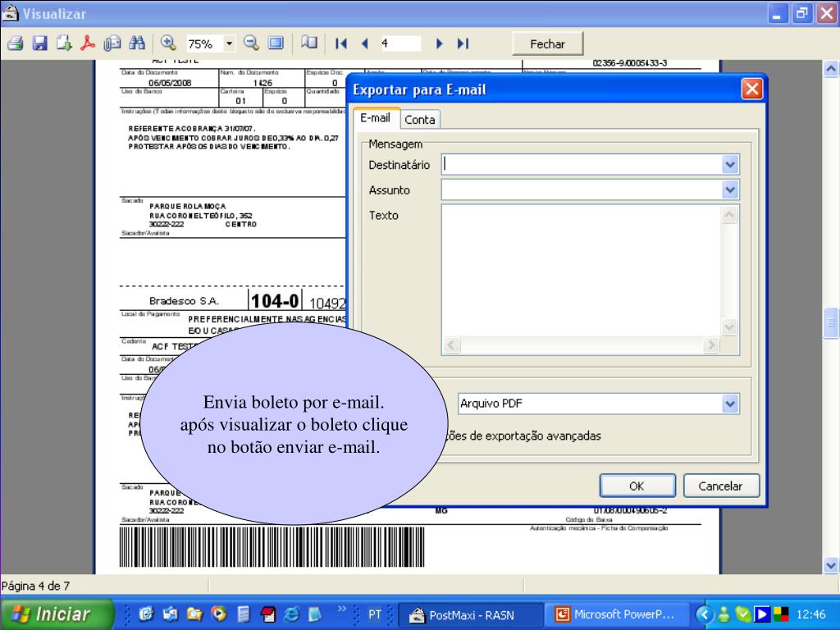Click the blue play icon in system tray
Viewport: 840px width, 630px height.
click(761, 614)
